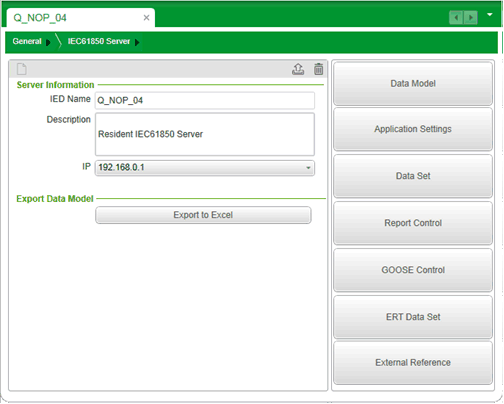Expand the IEC61850 Server breadcrumb arrow
Image resolution: width=504 pixels, height=404 pixels.
click(x=137, y=42)
